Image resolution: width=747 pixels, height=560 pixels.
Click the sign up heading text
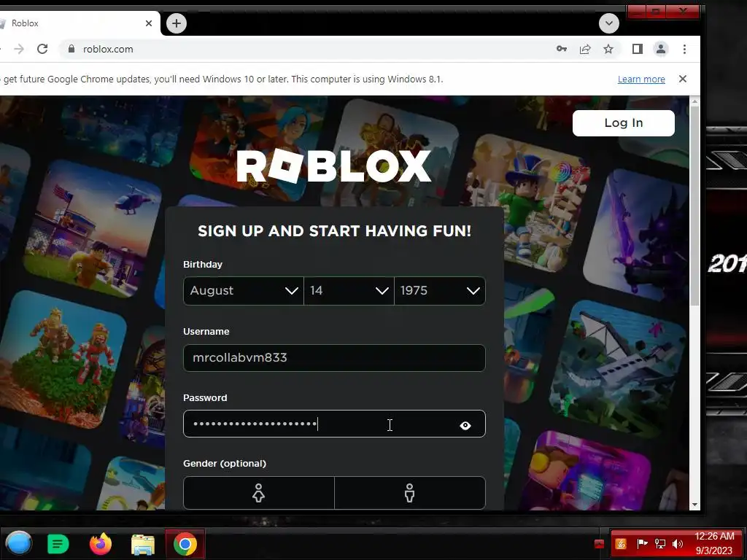334,231
